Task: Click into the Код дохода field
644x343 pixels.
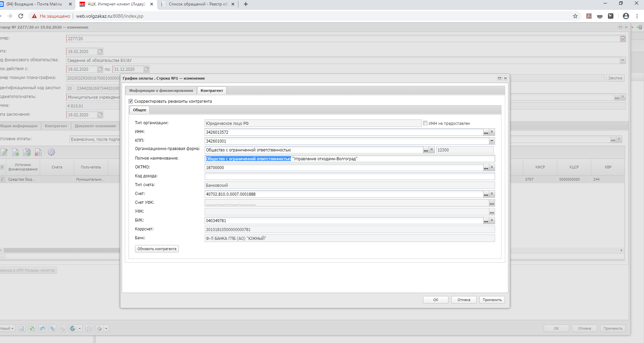Action: [349, 176]
